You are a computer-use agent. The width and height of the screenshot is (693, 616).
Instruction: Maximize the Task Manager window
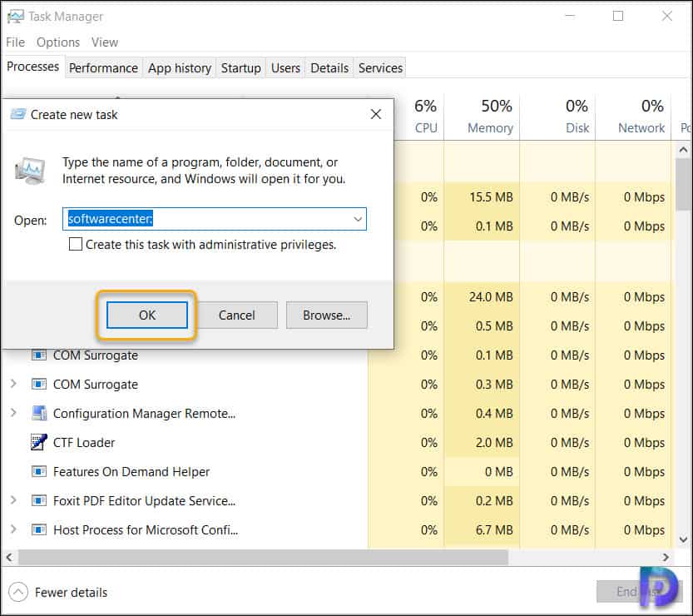pyautogui.click(x=618, y=17)
